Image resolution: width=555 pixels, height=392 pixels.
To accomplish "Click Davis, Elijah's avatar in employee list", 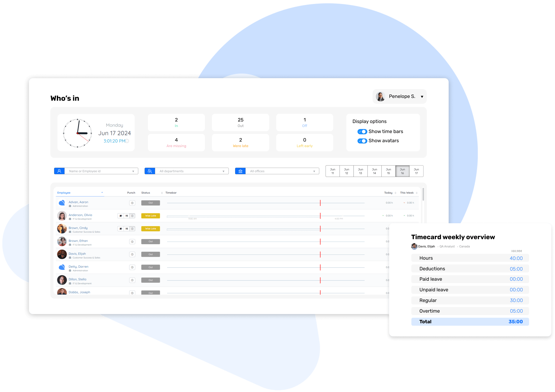I will [x=62, y=254].
